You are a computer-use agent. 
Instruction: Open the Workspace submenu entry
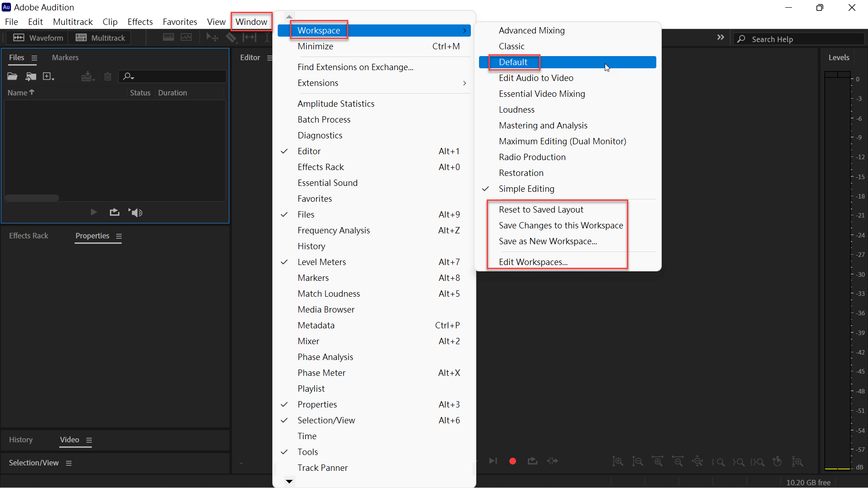pyautogui.click(x=374, y=30)
